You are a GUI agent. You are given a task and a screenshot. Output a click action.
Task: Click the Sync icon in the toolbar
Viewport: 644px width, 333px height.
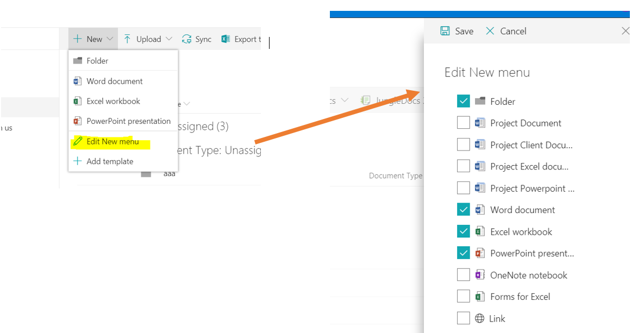pos(187,39)
